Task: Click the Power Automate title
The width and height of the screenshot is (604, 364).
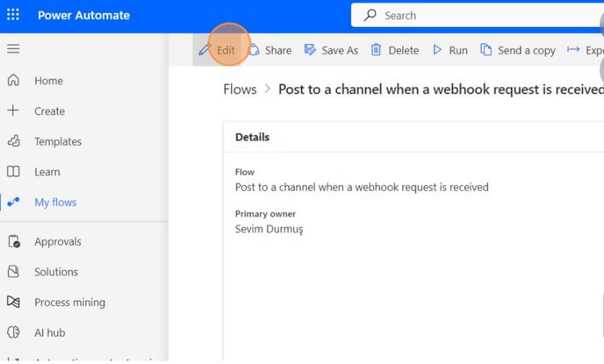Action: coord(83,16)
